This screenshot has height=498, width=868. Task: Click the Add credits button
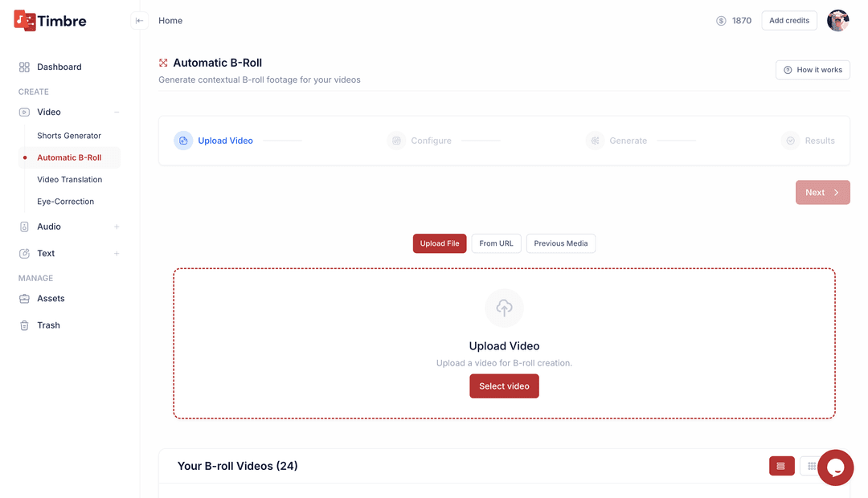[x=788, y=21]
